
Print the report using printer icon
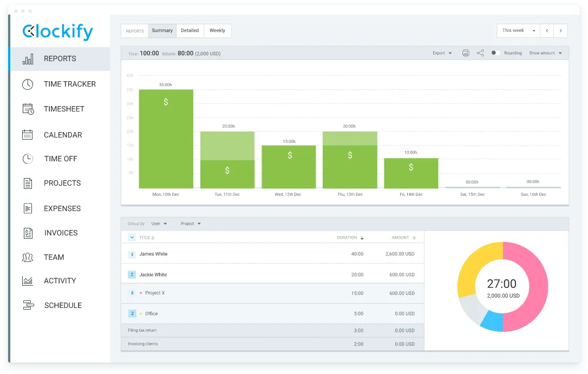[466, 53]
